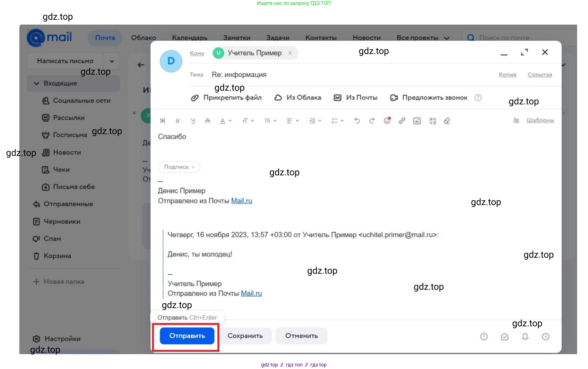Undo the last edit
Image resolution: width=588 pixels, height=369 pixels.
pos(357,121)
